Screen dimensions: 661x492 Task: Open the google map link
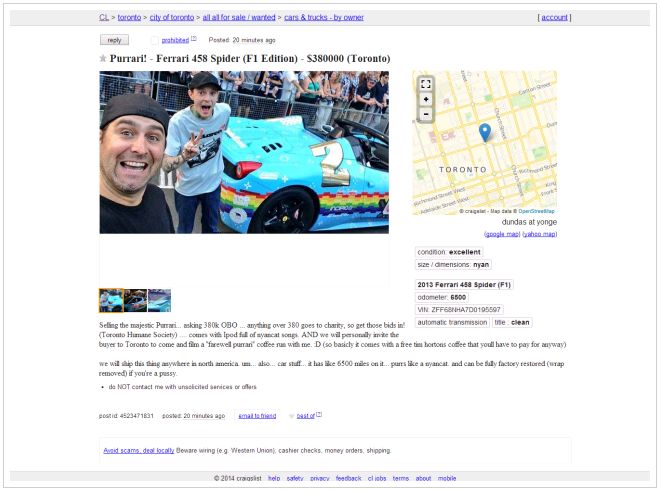(502, 234)
